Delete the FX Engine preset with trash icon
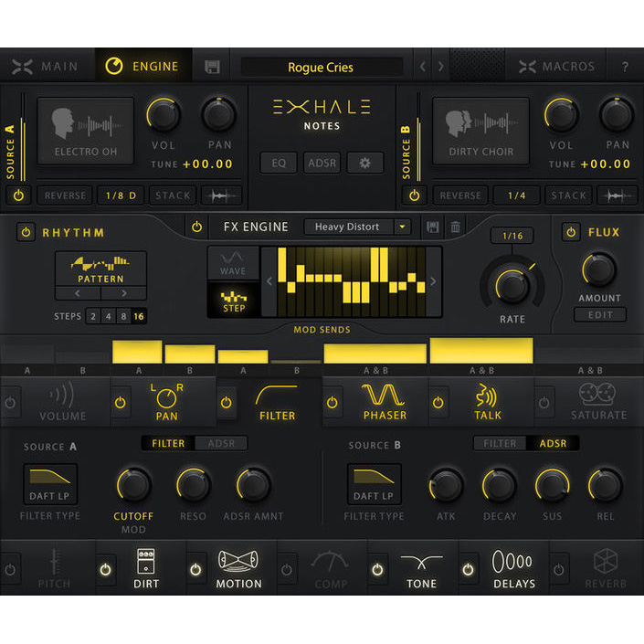Viewport: 644px width, 644px height. point(456,227)
